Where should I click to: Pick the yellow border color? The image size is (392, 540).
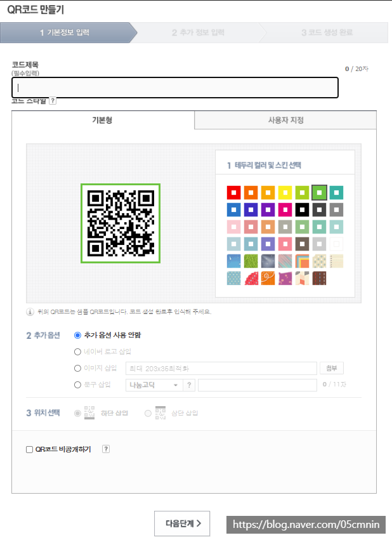click(285, 192)
